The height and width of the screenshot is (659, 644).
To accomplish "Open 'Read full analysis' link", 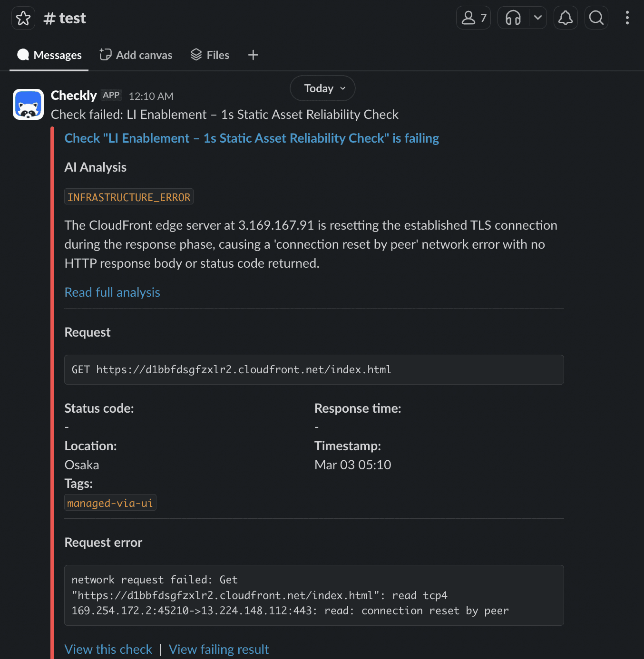I will tap(112, 292).
